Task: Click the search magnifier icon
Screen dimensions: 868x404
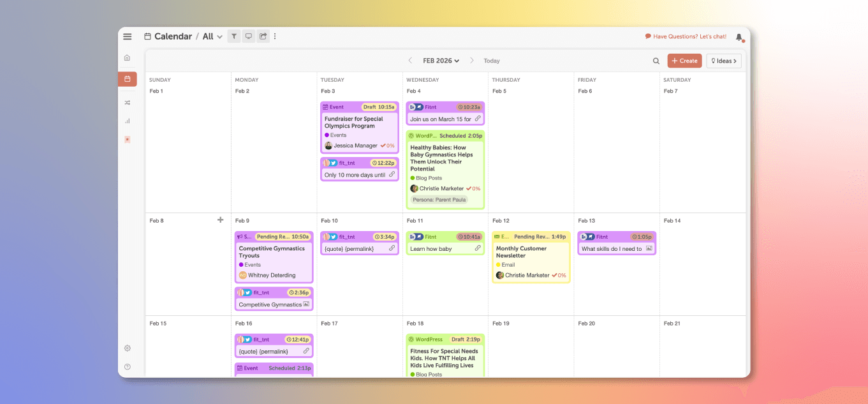Action: [656, 61]
